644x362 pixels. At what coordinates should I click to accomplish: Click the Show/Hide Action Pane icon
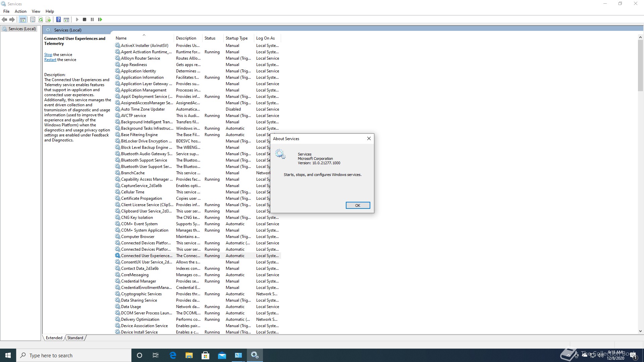(x=66, y=19)
